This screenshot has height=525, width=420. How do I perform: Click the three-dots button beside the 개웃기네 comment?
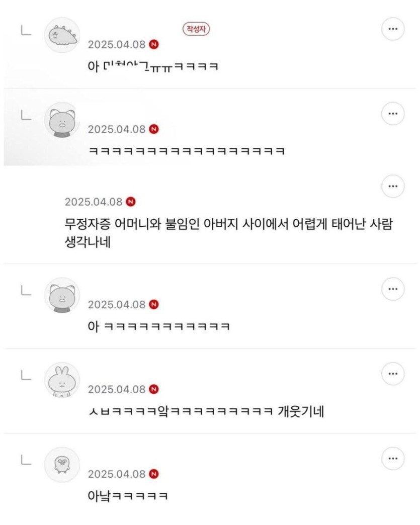point(393,374)
